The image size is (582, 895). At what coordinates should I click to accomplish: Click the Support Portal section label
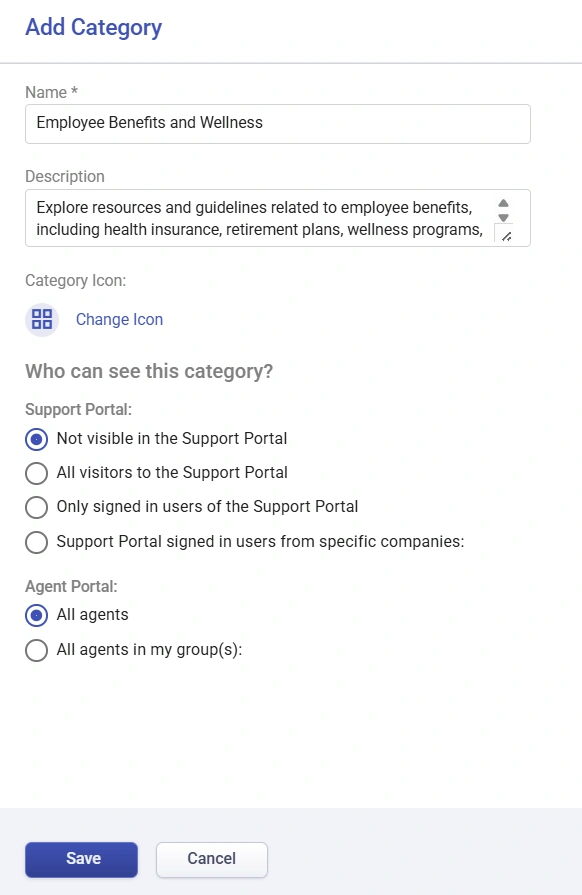[x=78, y=409]
